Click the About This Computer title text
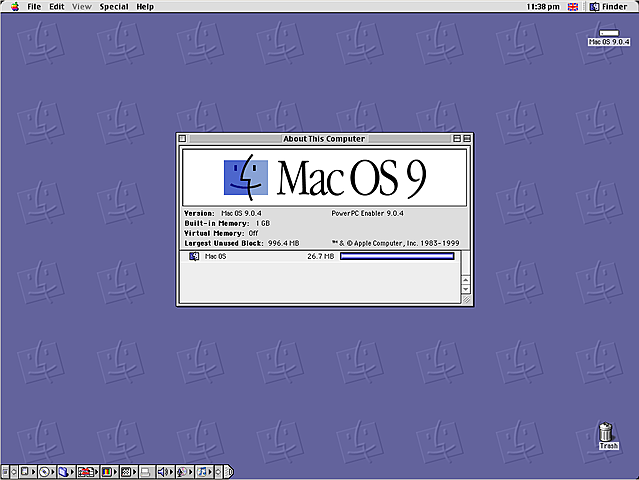639x480 pixels. pyautogui.click(x=324, y=139)
